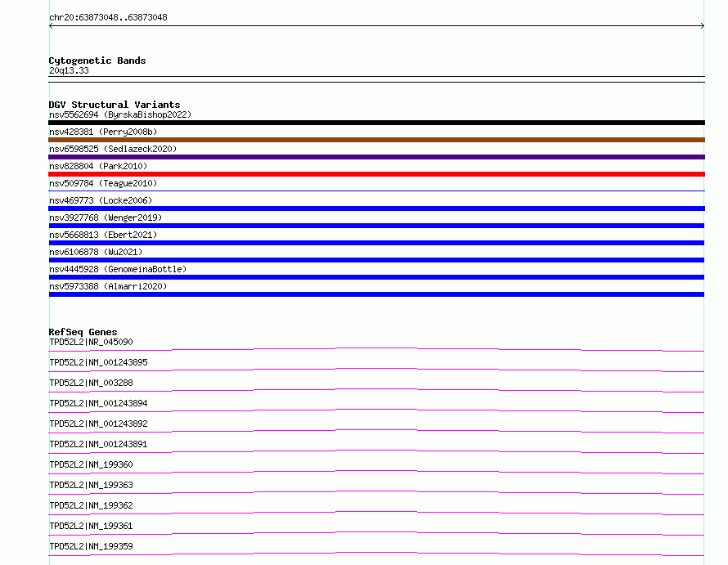This screenshot has height=565, width=728.
Task: Open variant nsv828804 (Park2010) label
Action: (x=98, y=166)
